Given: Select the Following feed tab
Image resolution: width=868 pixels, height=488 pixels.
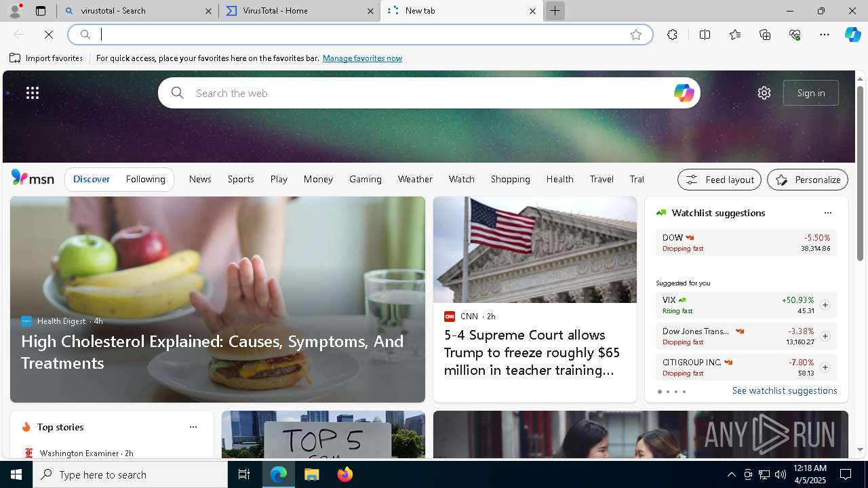Looking at the screenshot, I should pos(145,179).
